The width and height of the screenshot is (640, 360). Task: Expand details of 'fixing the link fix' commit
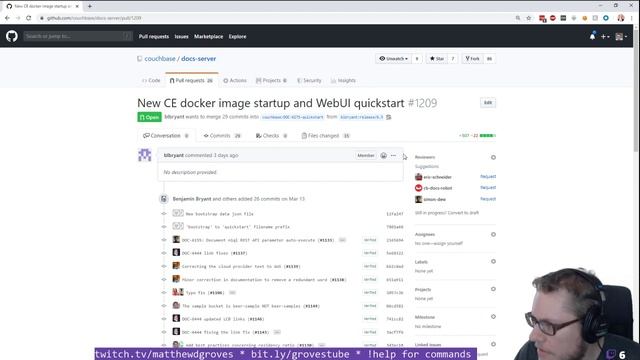277,332
